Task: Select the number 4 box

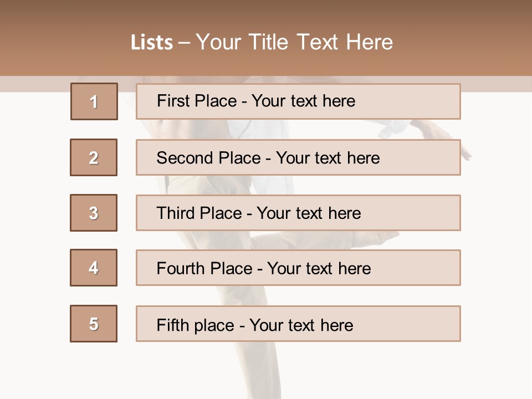Action: pos(94,268)
